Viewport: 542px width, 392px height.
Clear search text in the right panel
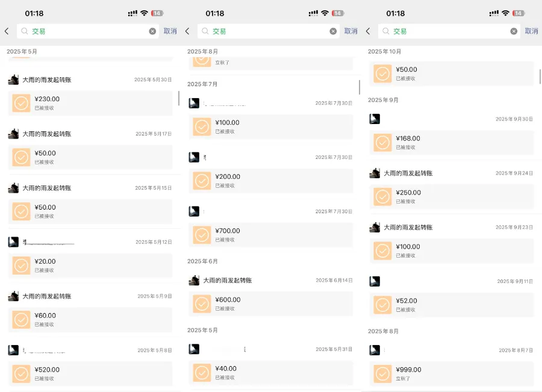(x=514, y=31)
